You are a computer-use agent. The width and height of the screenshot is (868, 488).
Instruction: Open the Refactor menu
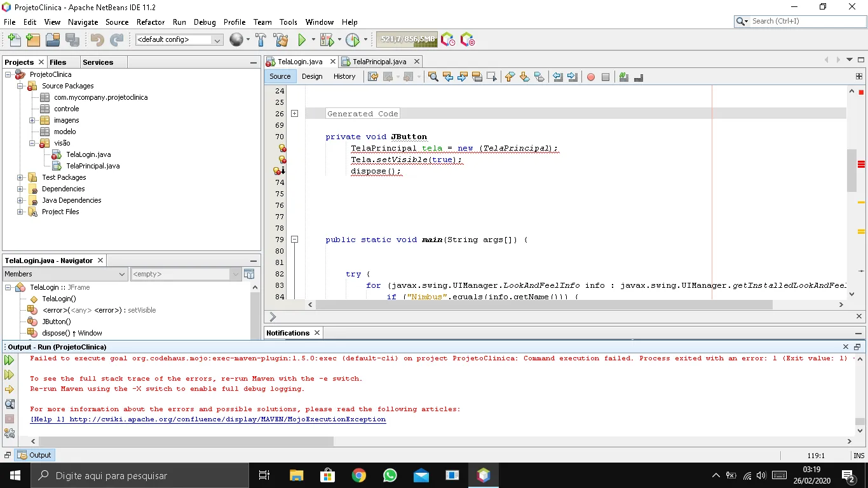(x=151, y=22)
